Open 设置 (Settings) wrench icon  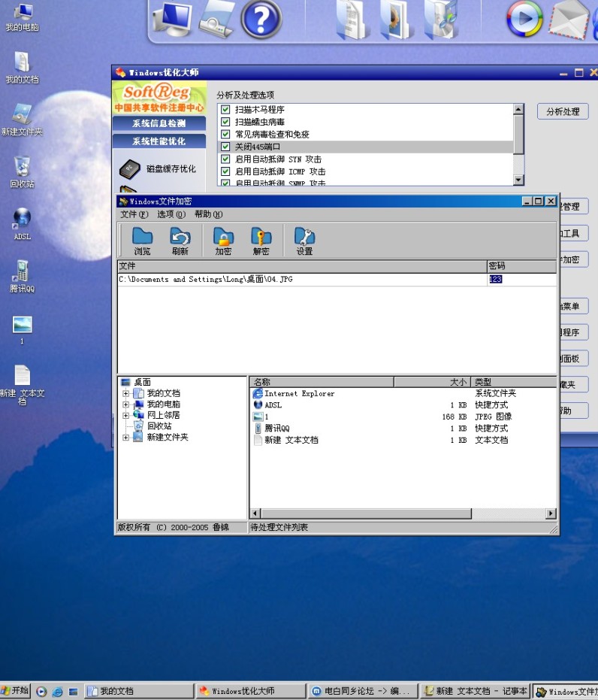(x=304, y=238)
